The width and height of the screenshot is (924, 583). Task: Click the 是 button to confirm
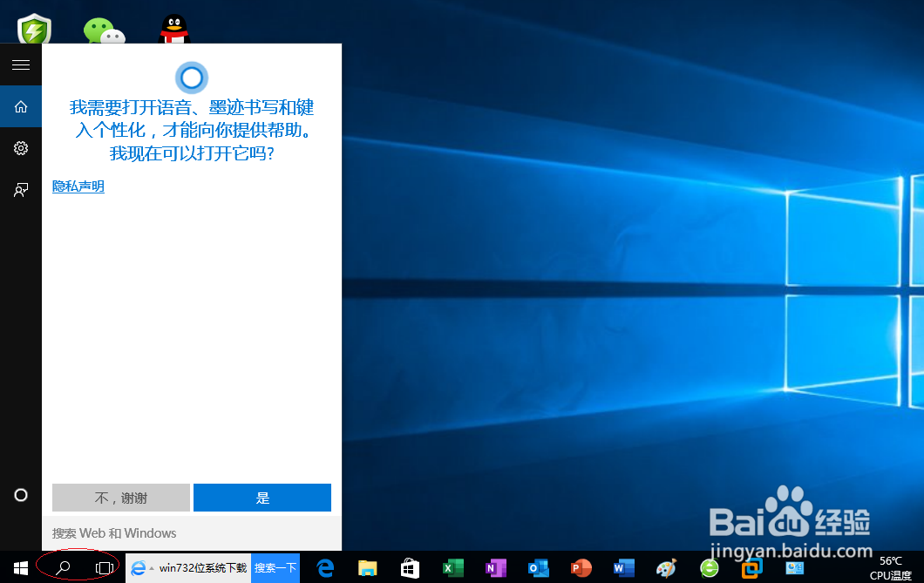[262, 498]
